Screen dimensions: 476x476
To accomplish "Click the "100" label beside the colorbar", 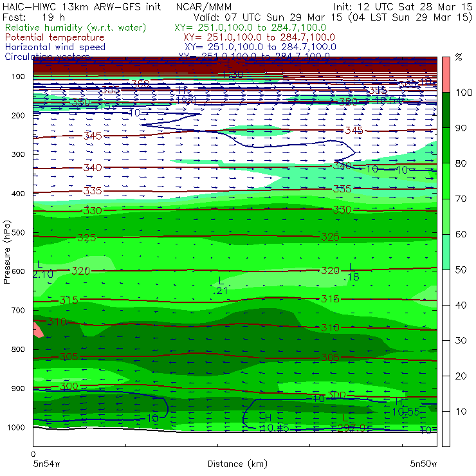I will tap(464, 92).
